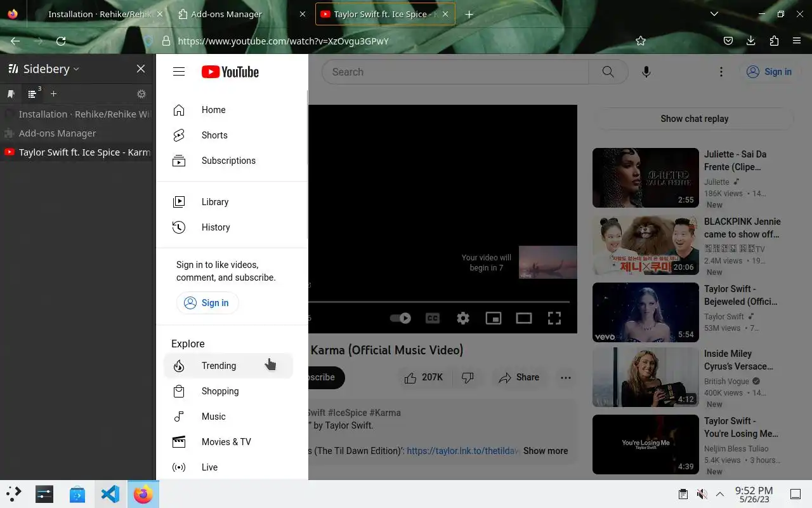Select Installation Rehike tab in Sidebery
Viewport: 812px width, 508px height.
(x=77, y=114)
